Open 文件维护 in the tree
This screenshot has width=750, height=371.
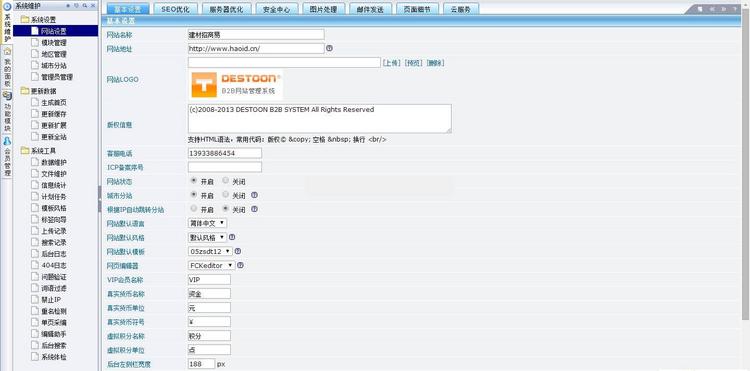[x=54, y=174]
